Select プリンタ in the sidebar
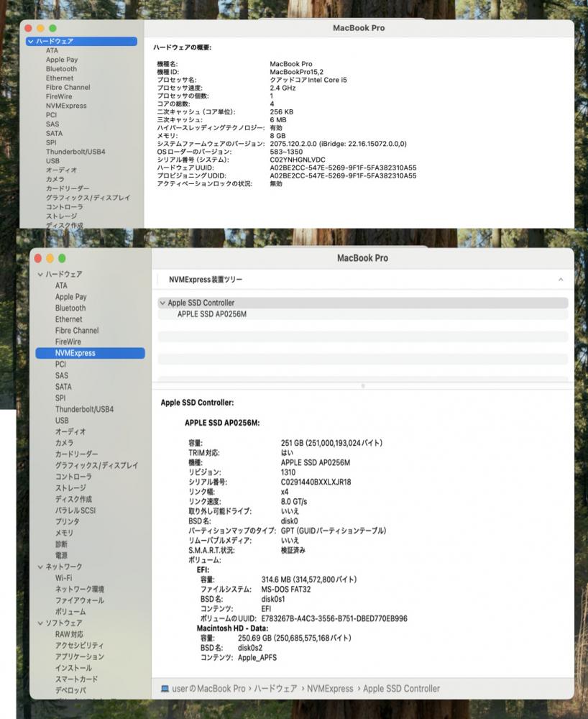Image resolution: width=588 pixels, height=719 pixels. 67,521
